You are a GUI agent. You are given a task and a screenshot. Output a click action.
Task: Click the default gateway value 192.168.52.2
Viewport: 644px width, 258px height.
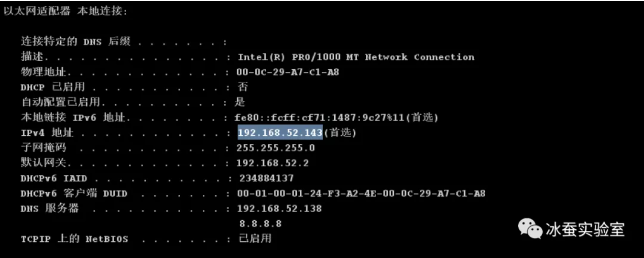(273, 163)
